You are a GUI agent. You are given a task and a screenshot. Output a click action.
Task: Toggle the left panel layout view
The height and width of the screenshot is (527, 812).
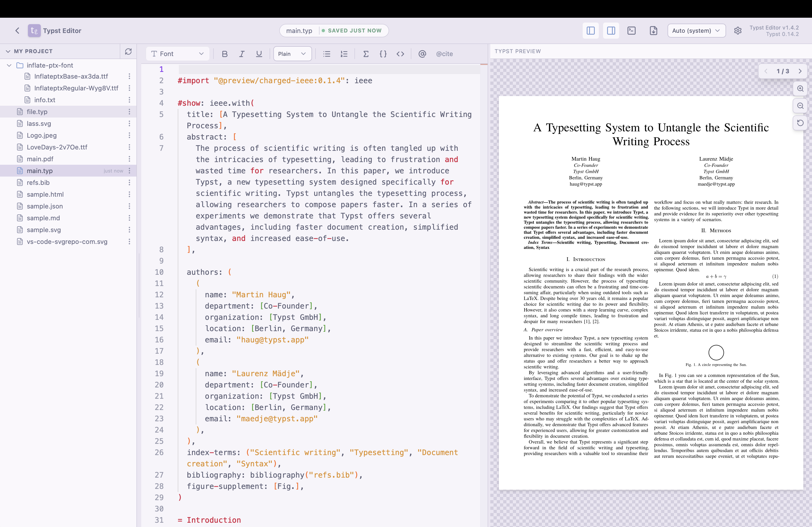590,30
